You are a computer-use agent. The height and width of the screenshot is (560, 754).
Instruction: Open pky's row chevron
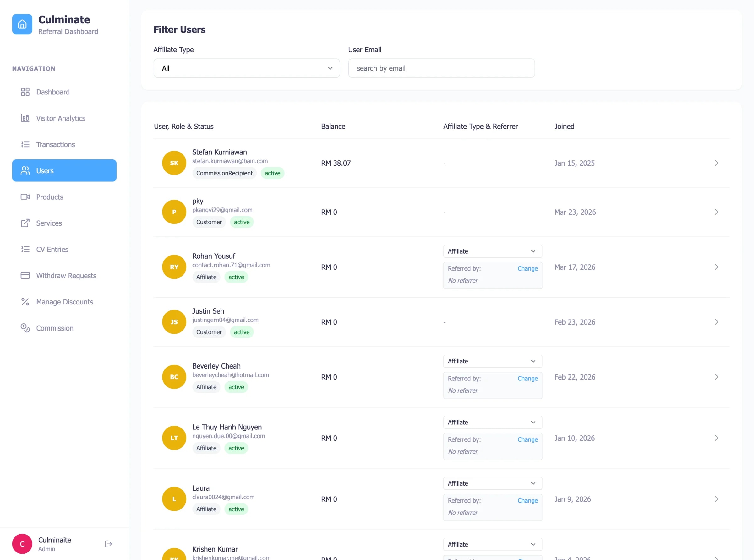tap(716, 212)
